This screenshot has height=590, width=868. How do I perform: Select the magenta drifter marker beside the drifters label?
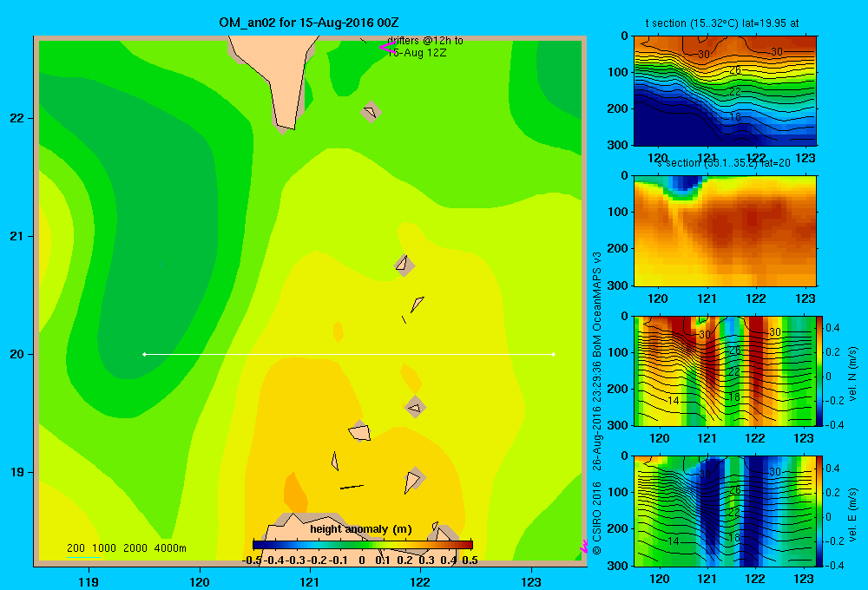click(386, 47)
